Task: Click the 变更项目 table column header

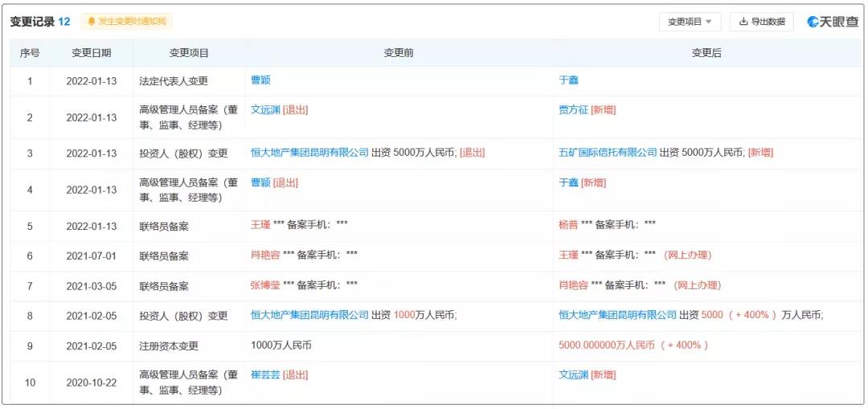Action: 189,53
